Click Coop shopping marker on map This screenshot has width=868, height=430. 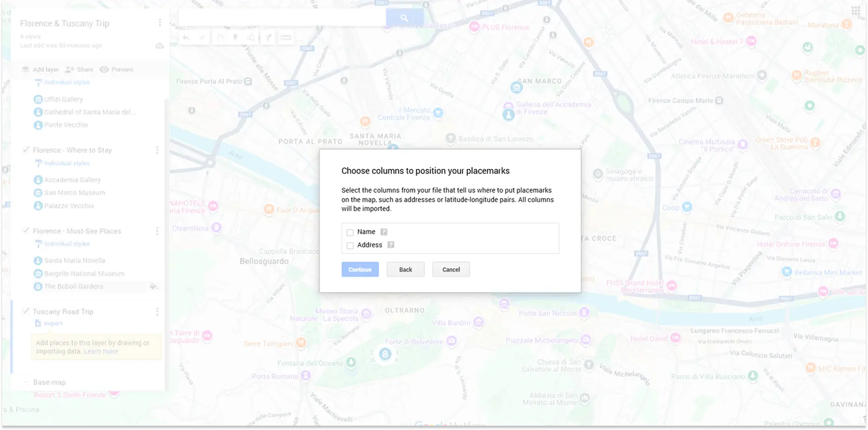pyautogui.click(x=687, y=207)
